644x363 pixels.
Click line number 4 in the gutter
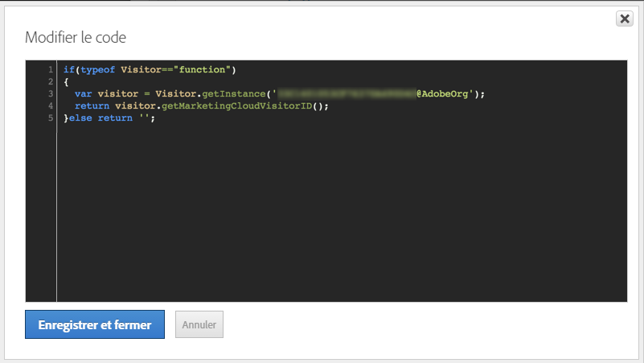point(51,105)
